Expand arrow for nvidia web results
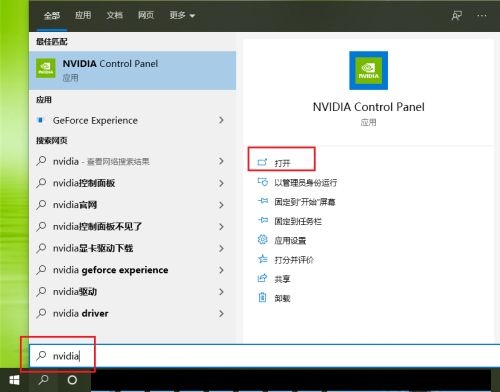 (x=221, y=161)
